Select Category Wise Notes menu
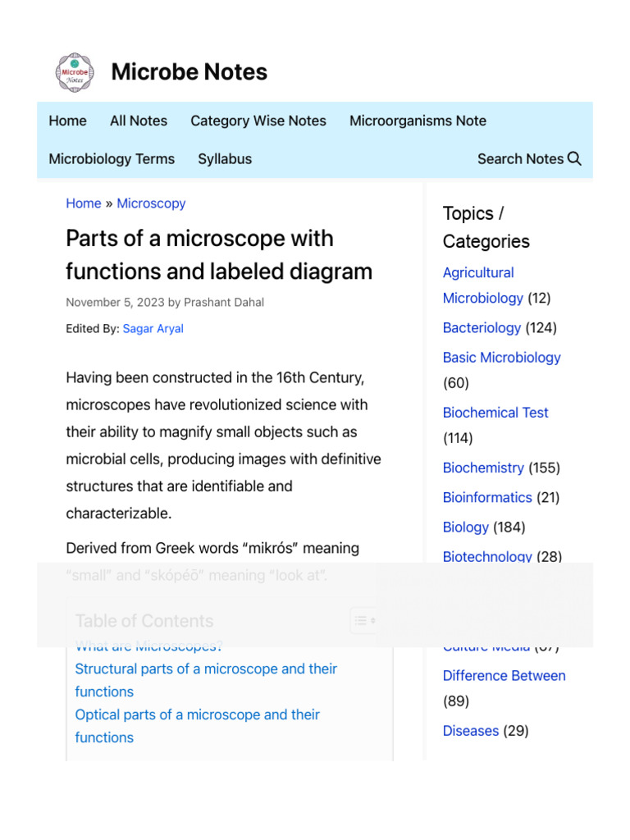The height and width of the screenshot is (840, 630). coord(258,121)
